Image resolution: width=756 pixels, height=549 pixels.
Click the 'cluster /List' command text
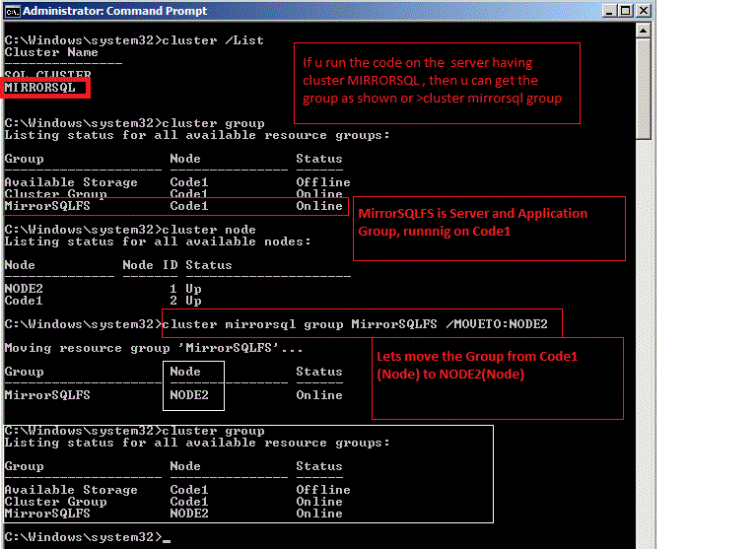215,39
